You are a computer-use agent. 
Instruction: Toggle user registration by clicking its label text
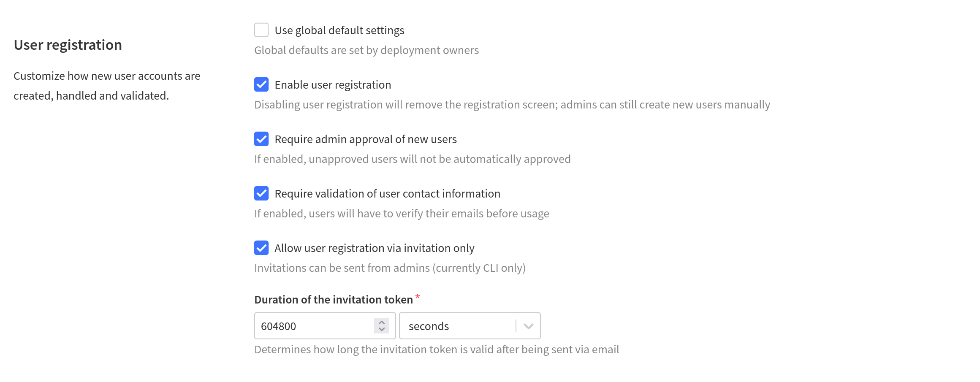[333, 84]
